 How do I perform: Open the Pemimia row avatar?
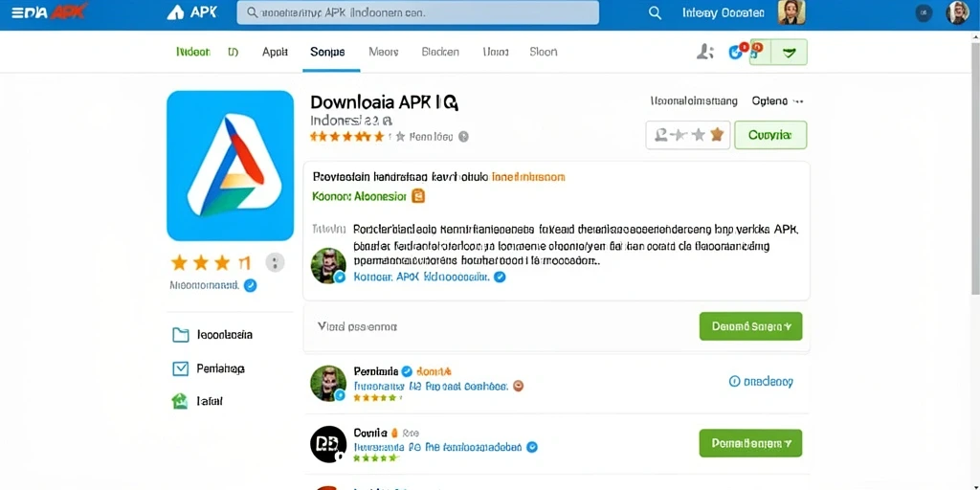pyautogui.click(x=328, y=384)
